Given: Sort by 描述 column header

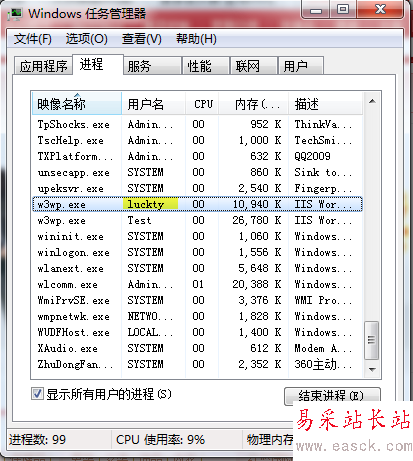Looking at the screenshot, I should pos(325,104).
